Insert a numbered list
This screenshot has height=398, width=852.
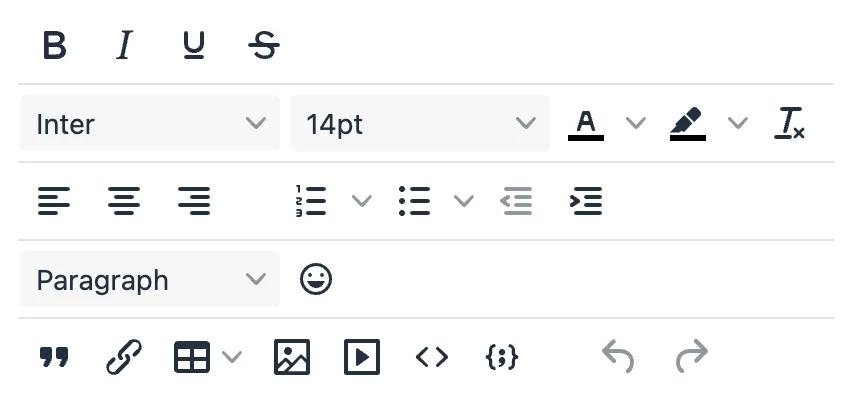tap(311, 201)
